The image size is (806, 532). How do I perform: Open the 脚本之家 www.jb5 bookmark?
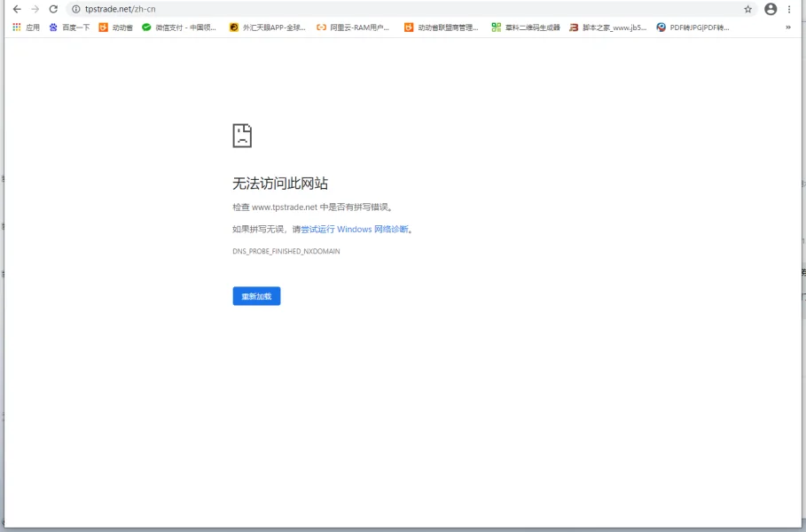(x=608, y=27)
